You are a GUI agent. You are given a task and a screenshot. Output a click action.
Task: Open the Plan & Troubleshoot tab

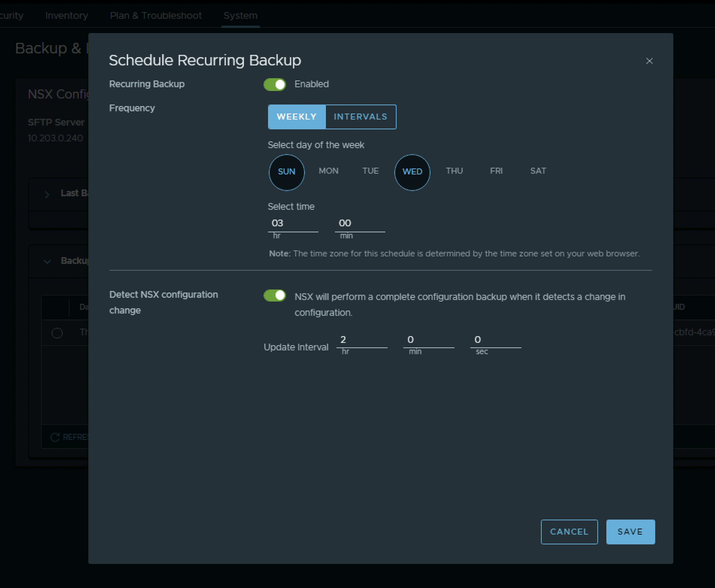pos(156,15)
